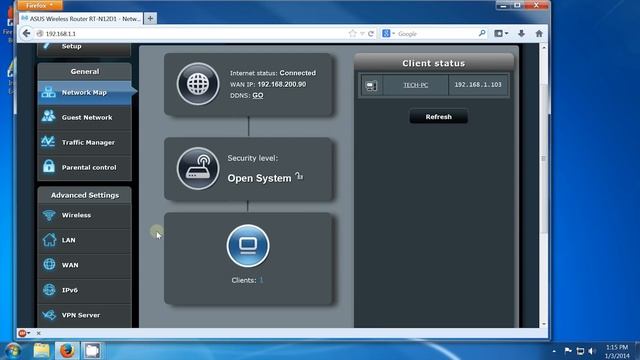This screenshot has width=640, height=360.
Task: Click the DDNS GO link
Action: [258, 96]
